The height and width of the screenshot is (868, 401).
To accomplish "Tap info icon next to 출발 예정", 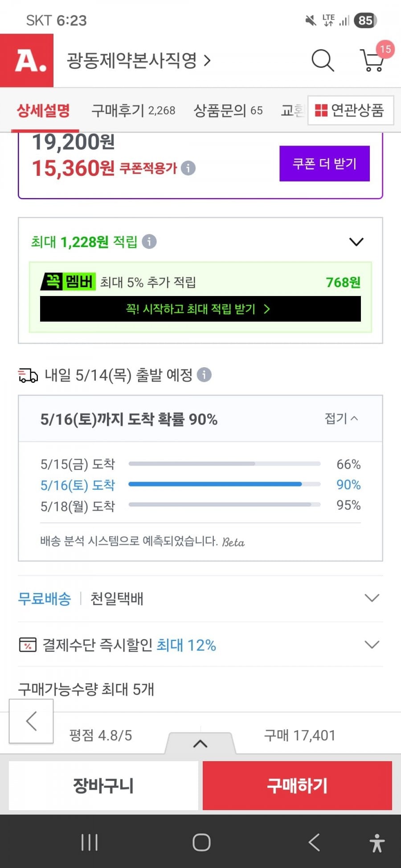I will click(x=204, y=375).
